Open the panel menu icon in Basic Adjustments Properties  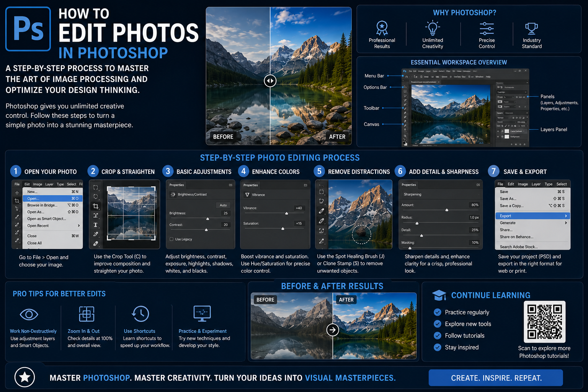[x=230, y=185]
